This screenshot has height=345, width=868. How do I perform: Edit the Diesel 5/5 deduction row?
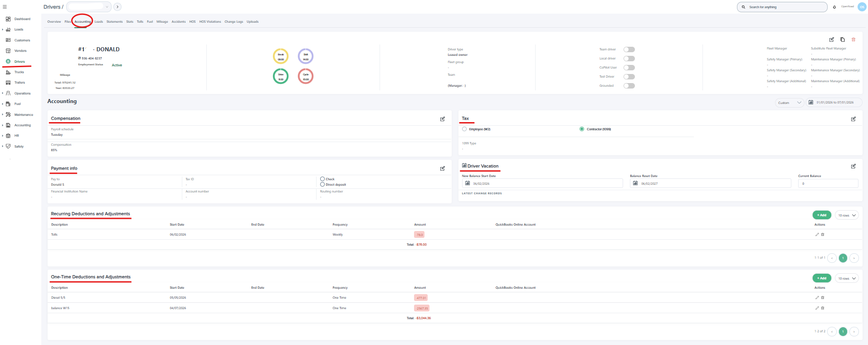click(x=817, y=298)
